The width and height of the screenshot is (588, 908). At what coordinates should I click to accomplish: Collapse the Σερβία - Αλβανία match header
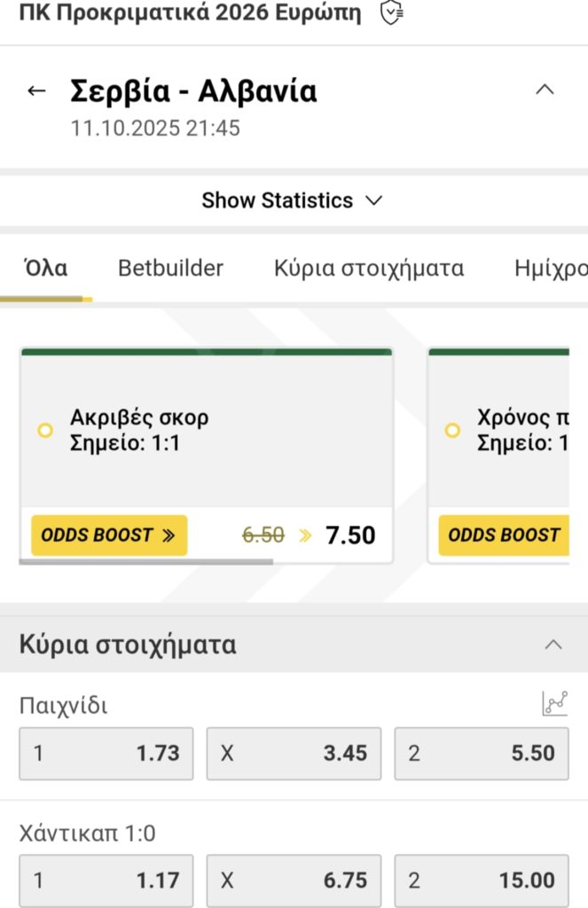coord(545,89)
